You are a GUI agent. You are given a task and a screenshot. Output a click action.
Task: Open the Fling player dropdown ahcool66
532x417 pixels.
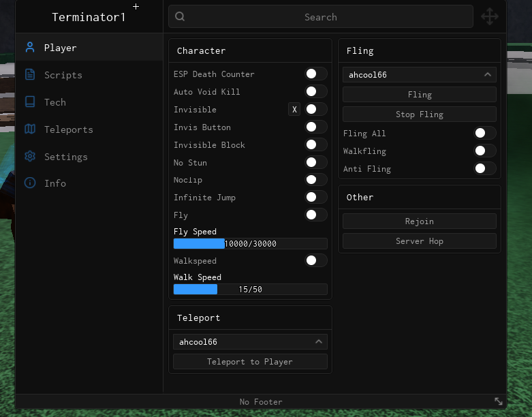(x=420, y=75)
